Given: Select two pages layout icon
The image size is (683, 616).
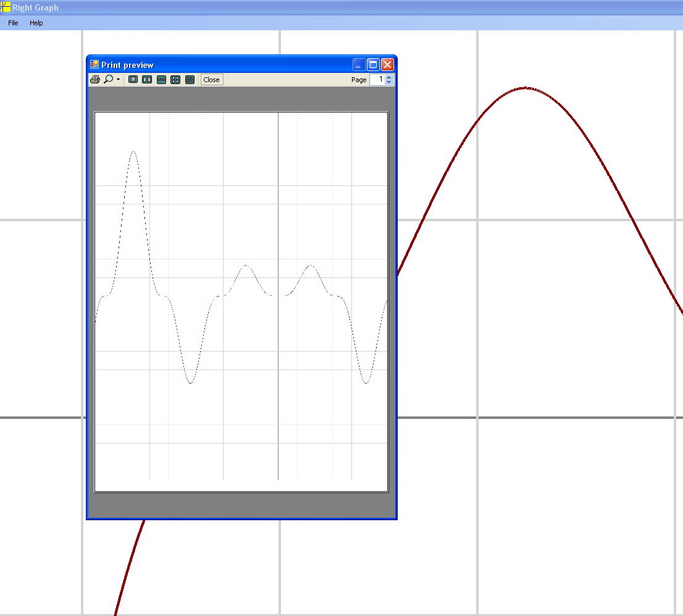Looking at the screenshot, I should coord(147,79).
